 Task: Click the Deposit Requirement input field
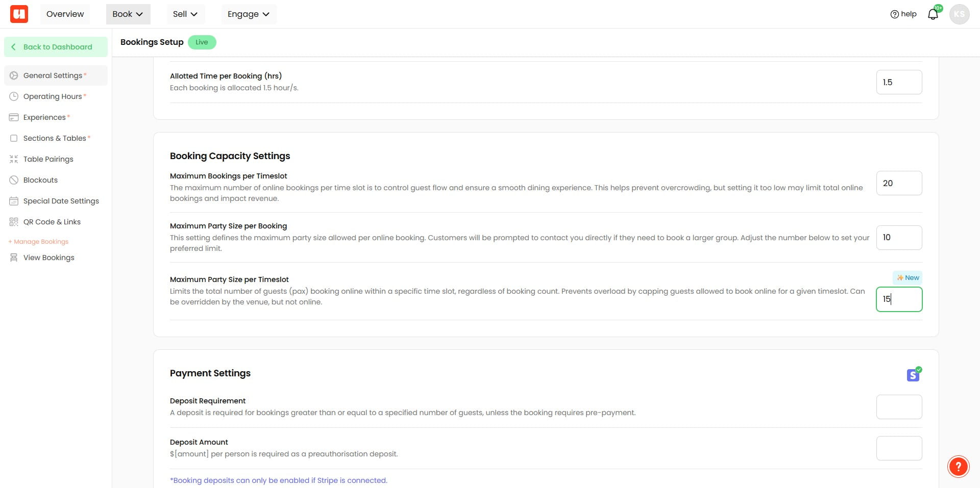899,407
